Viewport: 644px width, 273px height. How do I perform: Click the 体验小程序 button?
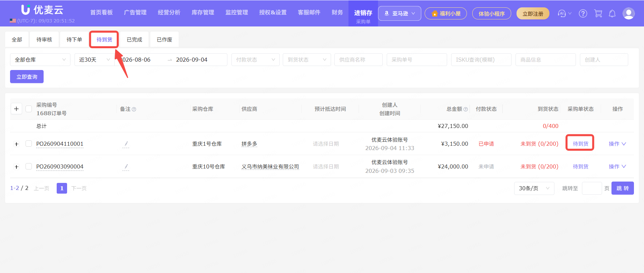tap(492, 13)
